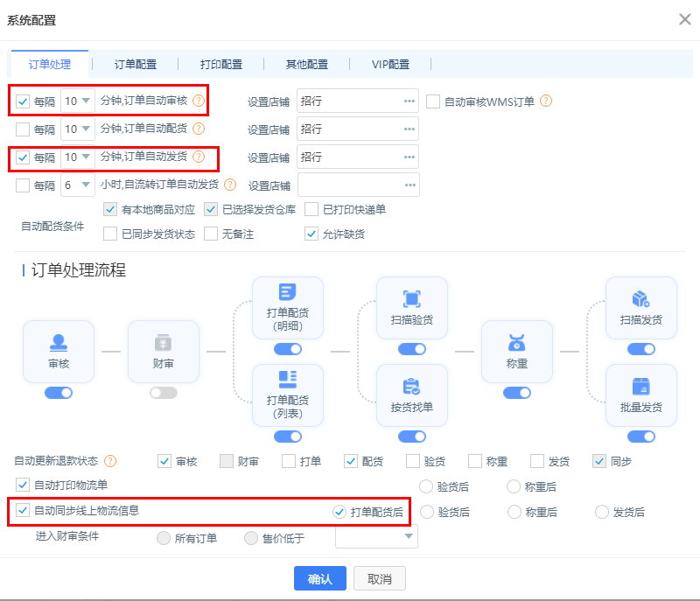This screenshot has height=601, width=700.
Task: Open minutes dropdown for 订单自动审核
Action: 78,101
